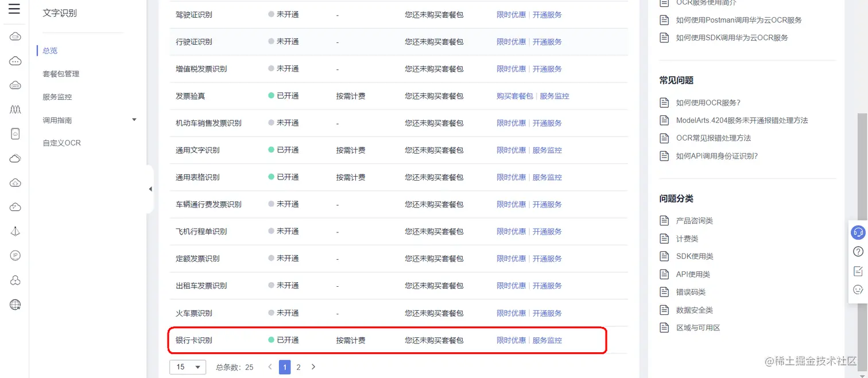Open 如何使用SDK调用华为云OCR服务 link

tap(732, 38)
